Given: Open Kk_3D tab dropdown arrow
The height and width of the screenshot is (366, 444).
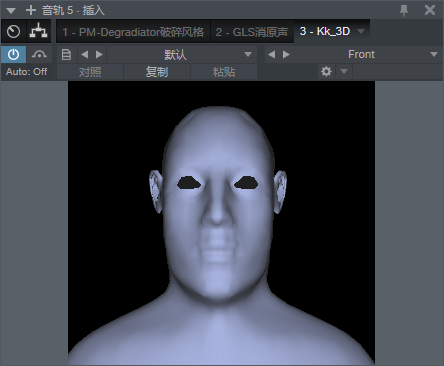Looking at the screenshot, I should coord(361,31).
